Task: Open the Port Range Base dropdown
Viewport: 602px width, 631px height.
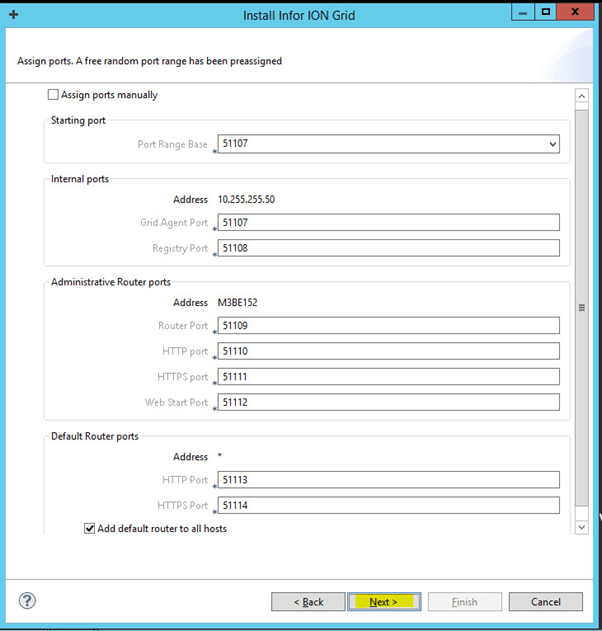Action: [552, 144]
